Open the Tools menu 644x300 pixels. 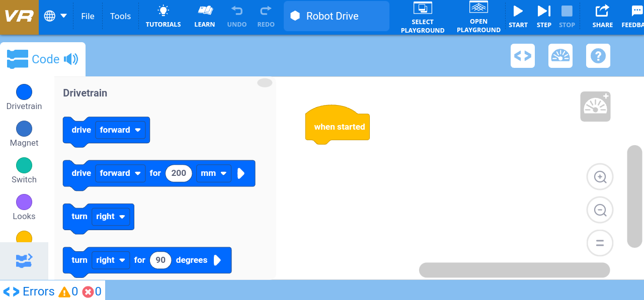pos(120,16)
